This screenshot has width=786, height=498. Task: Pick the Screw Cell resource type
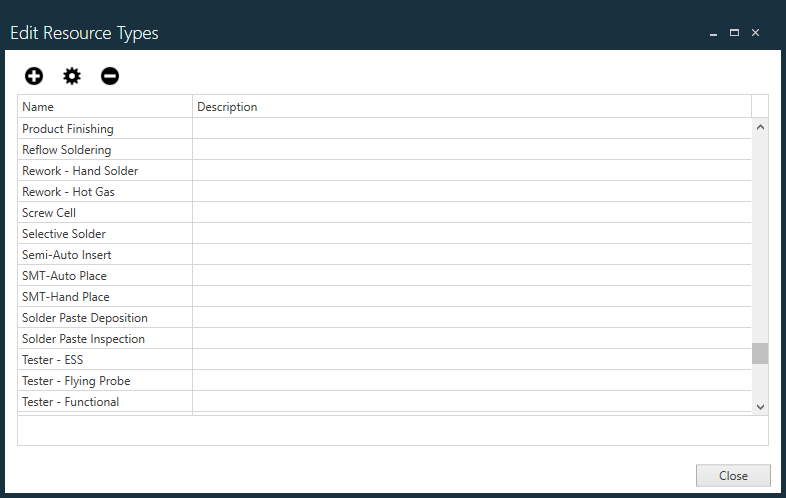click(49, 213)
